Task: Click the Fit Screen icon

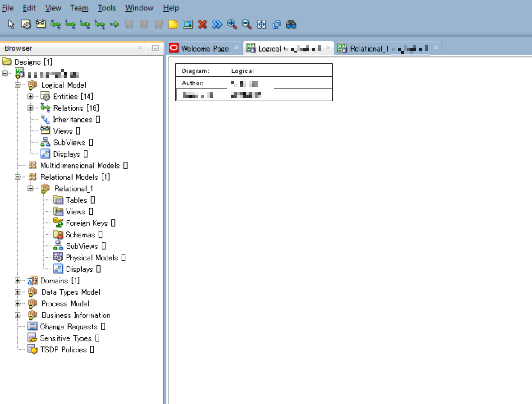Action: (262, 24)
